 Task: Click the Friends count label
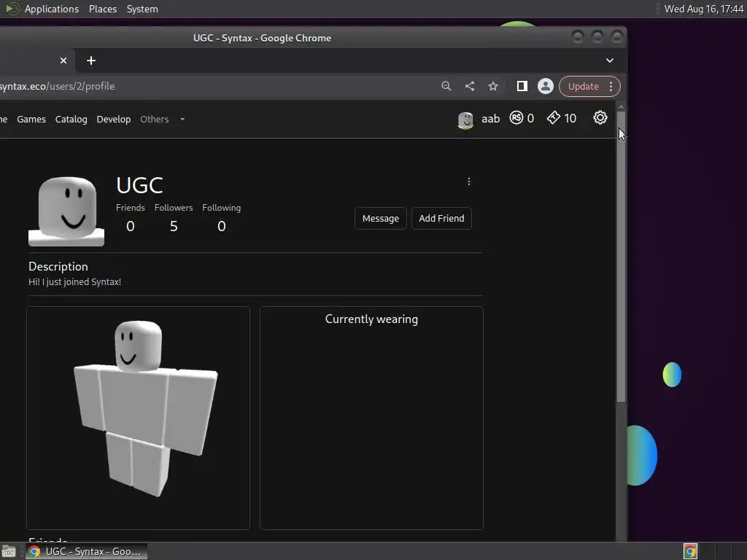click(130, 208)
